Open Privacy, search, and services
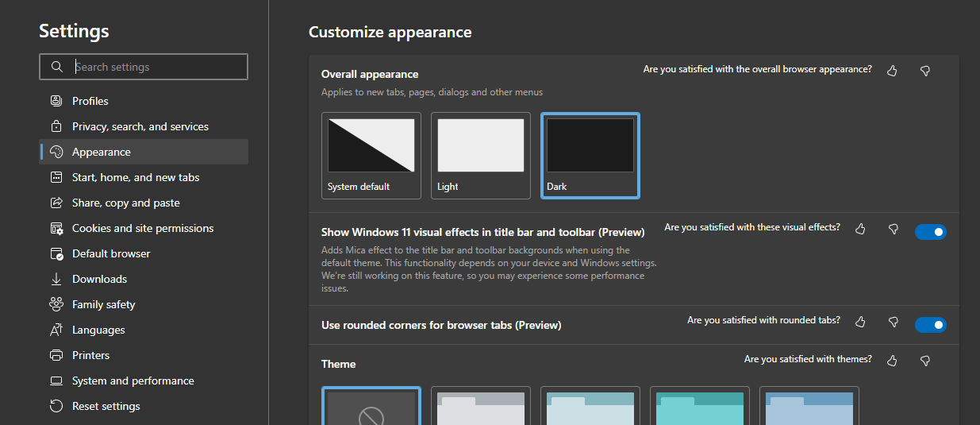This screenshot has height=425, width=980. point(144,126)
